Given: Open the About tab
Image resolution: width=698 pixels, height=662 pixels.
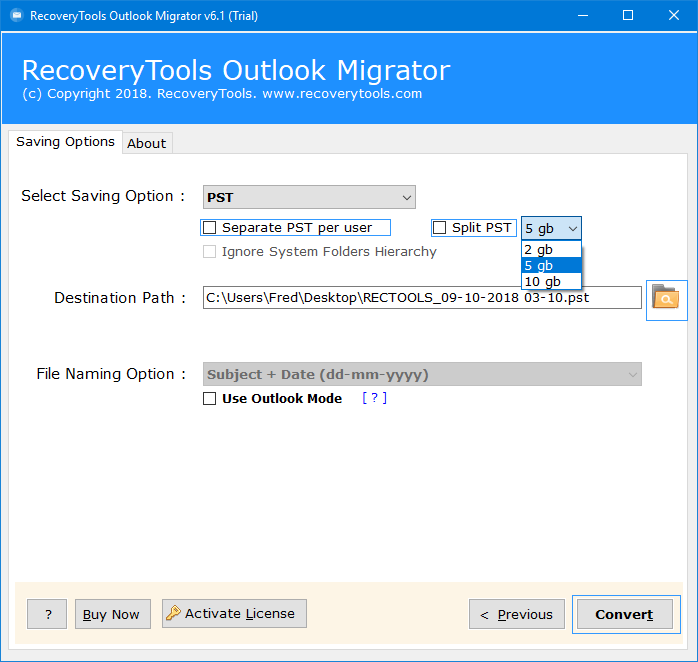Looking at the screenshot, I should [147, 143].
